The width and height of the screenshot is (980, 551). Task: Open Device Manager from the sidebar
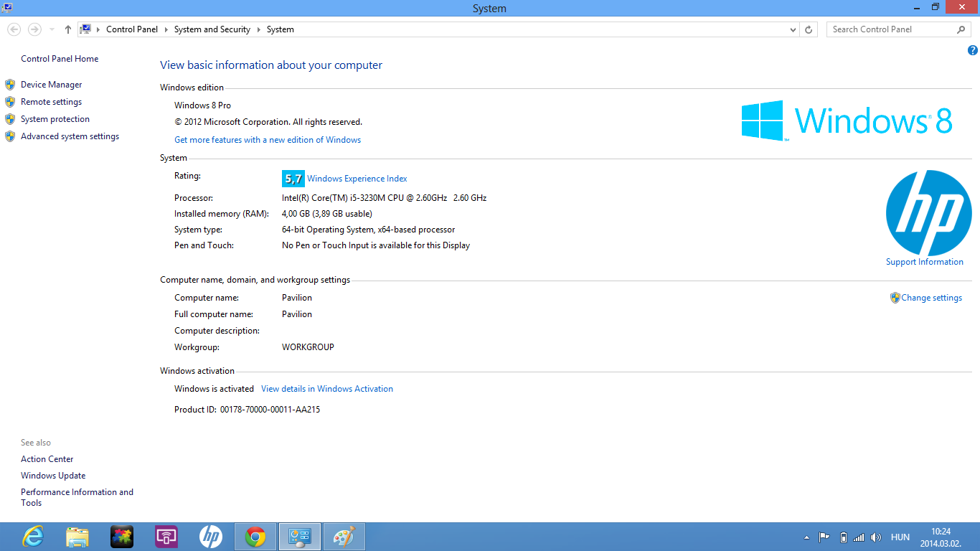point(51,85)
